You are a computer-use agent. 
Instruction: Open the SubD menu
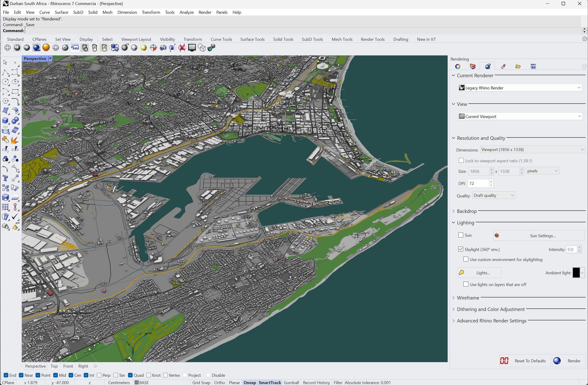pos(78,12)
